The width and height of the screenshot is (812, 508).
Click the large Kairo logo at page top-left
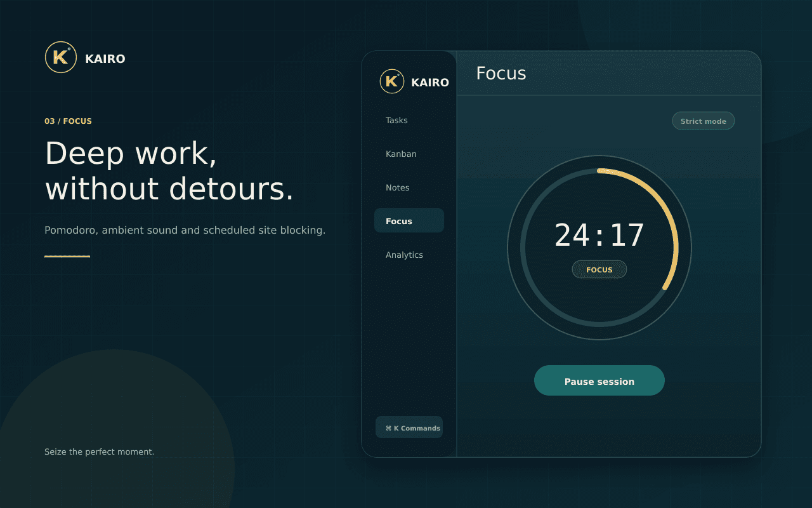tap(61, 57)
